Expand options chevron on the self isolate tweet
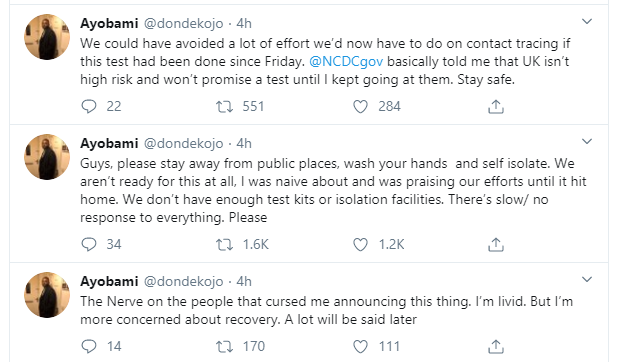The height and width of the screenshot is (362, 617). pos(587,142)
